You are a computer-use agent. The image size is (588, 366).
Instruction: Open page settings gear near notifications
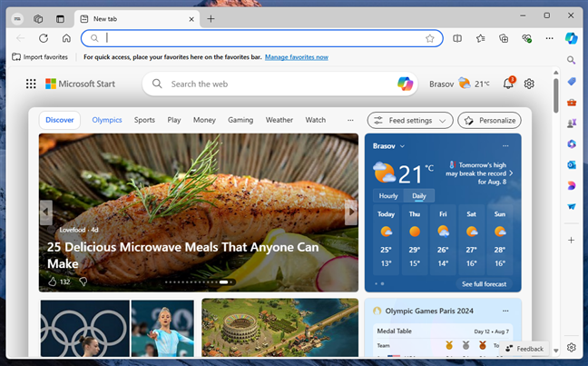(529, 84)
